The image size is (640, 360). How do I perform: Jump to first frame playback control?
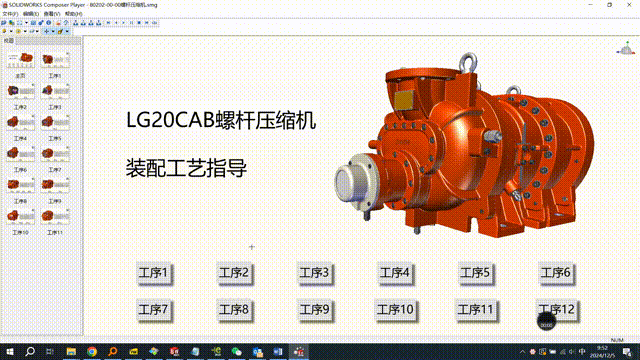pos(108,22)
